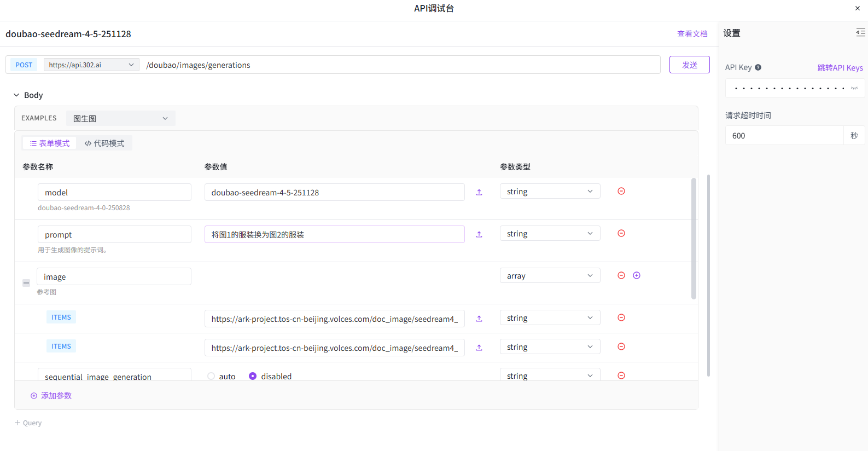Expand the Query section

click(x=28, y=423)
